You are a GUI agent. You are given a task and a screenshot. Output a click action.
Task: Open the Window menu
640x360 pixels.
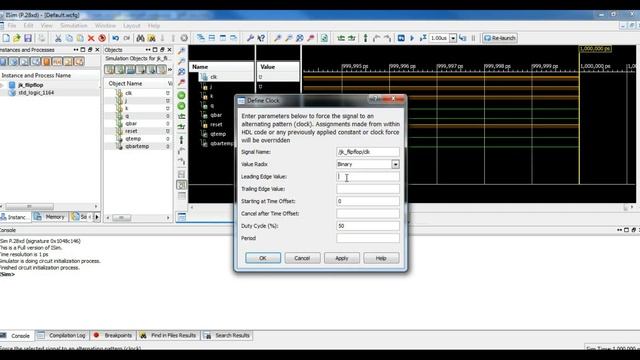(x=105, y=25)
